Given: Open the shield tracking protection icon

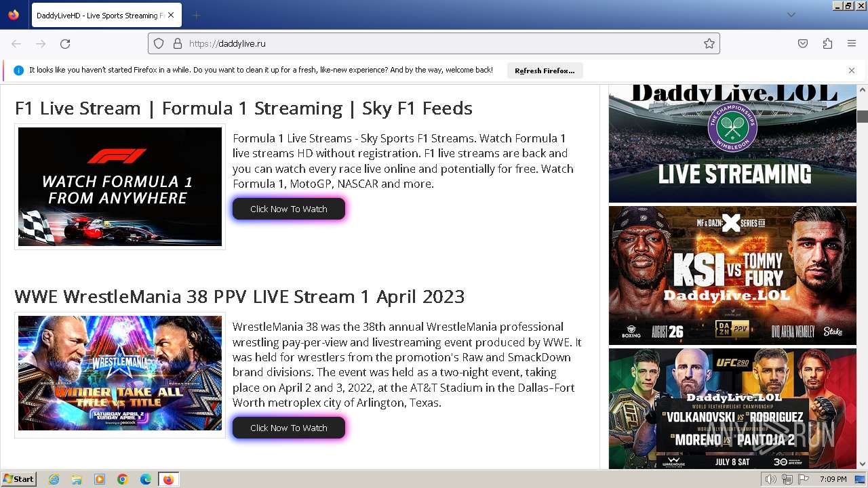Looking at the screenshot, I should pos(159,43).
